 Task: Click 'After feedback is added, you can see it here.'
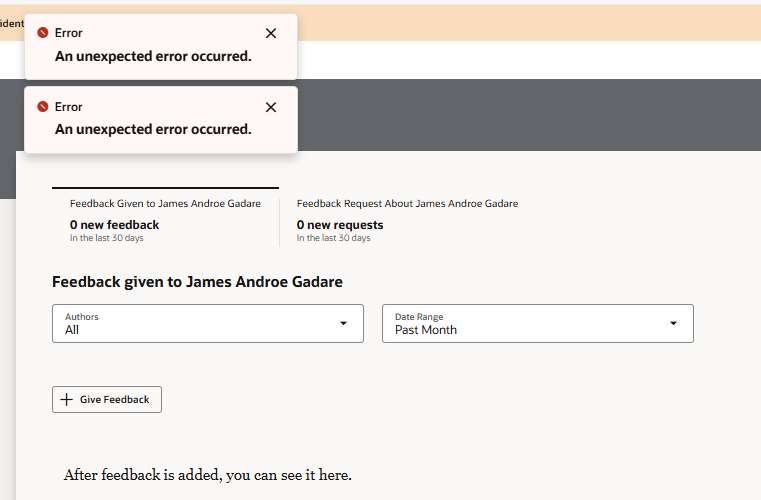pyautogui.click(x=208, y=475)
